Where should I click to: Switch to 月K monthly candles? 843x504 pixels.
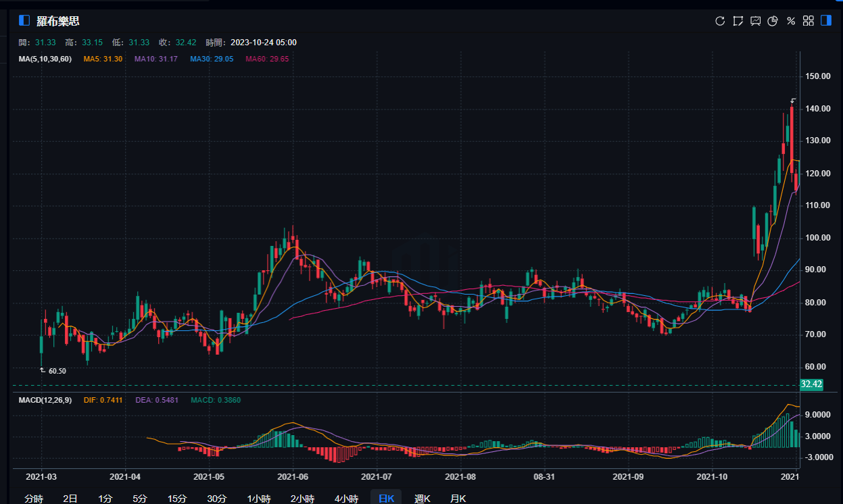pyautogui.click(x=458, y=499)
